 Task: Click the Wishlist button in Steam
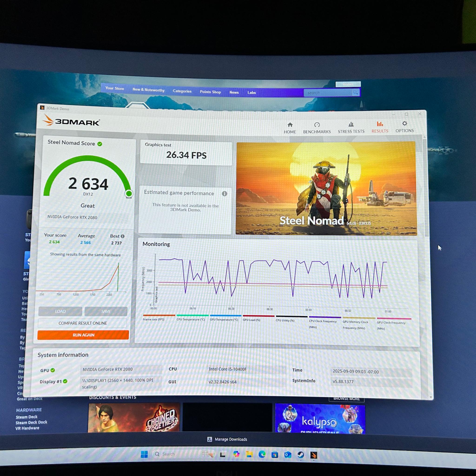(x=348, y=84)
